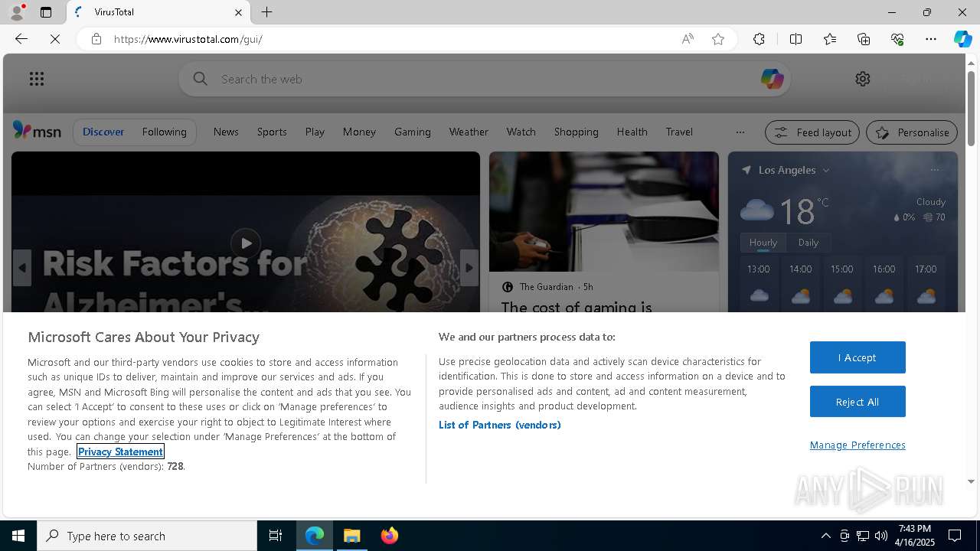Viewport: 980px width, 551px height.
Task: Go to previous carousel slide
Action: click(21, 268)
